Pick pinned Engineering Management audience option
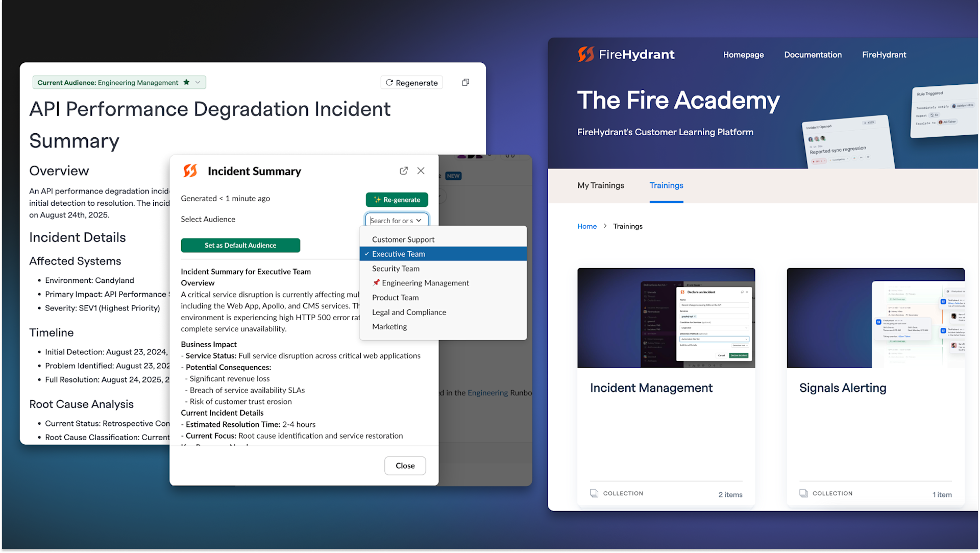The image size is (980, 553). coord(425,283)
